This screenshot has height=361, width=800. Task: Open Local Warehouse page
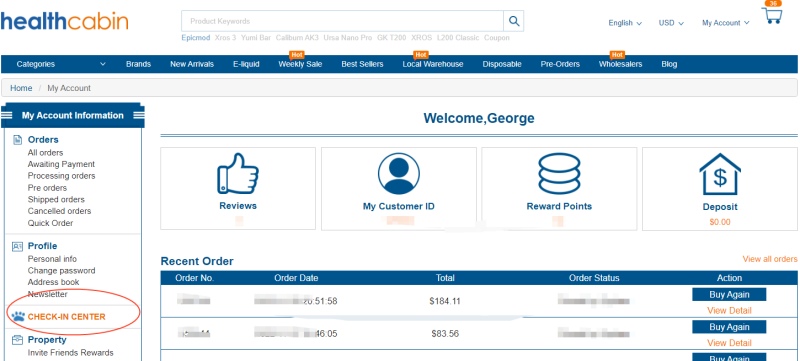coord(433,64)
